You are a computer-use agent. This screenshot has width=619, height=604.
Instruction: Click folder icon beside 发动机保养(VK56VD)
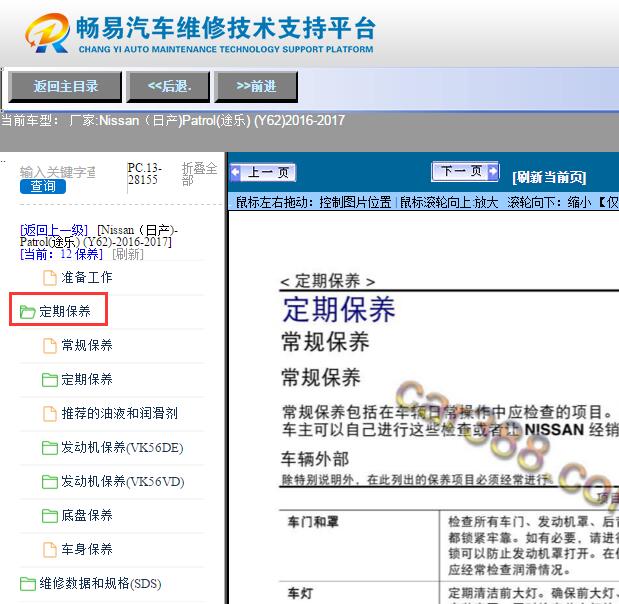click(50, 482)
